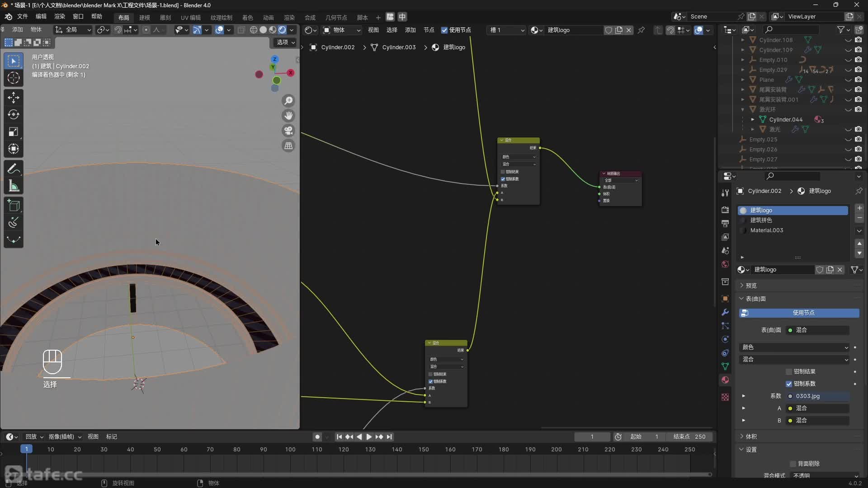The height and width of the screenshot is (488, 868).
Task: Open the Modifiers wrench tab
Action: coord(725,312)
